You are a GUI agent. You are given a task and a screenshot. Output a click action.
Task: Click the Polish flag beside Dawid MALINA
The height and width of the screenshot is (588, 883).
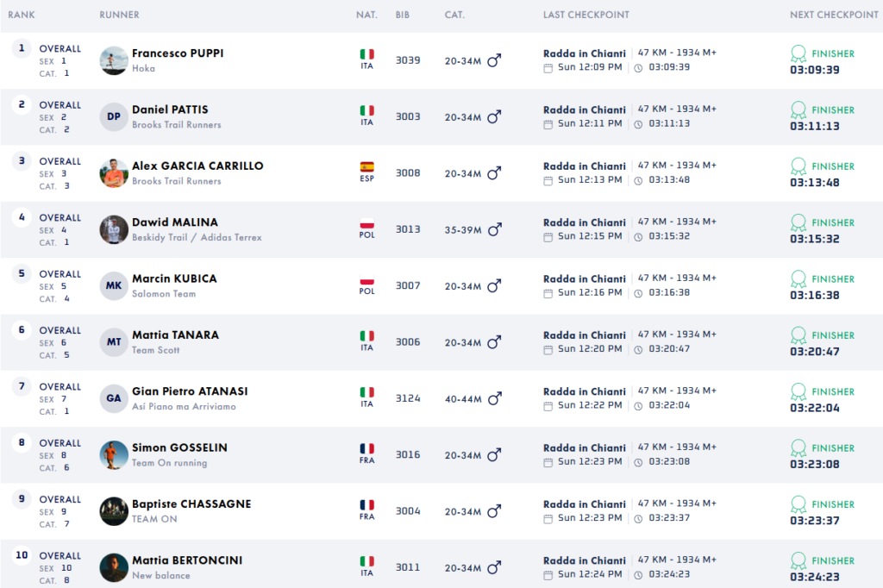(x=366, y=224)
